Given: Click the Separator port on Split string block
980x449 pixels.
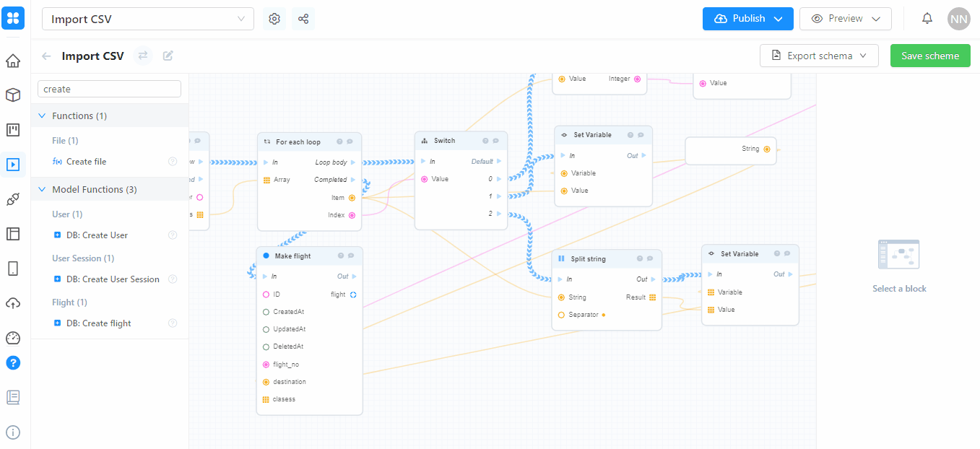Looking at the screenshot, I should pyautogui.click(x=561, y=315).
